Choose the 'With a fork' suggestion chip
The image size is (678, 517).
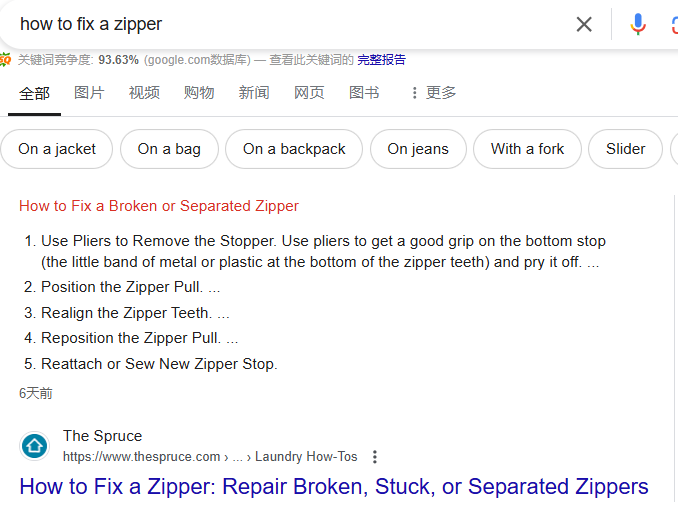tap(527, 149)
